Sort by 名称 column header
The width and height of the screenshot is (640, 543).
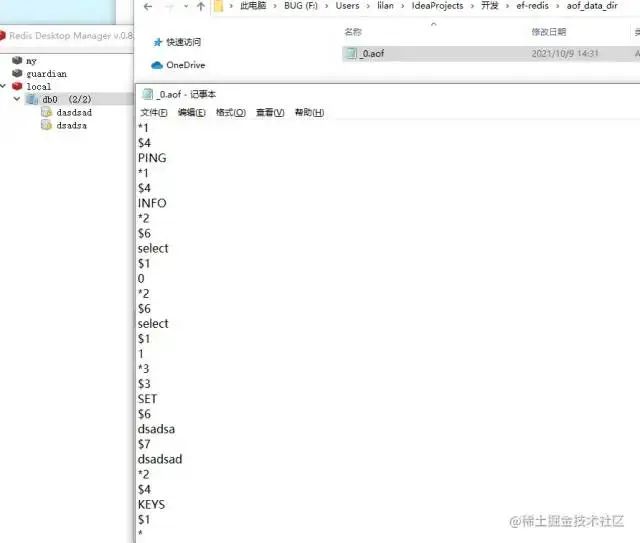[x=353, y=32]
